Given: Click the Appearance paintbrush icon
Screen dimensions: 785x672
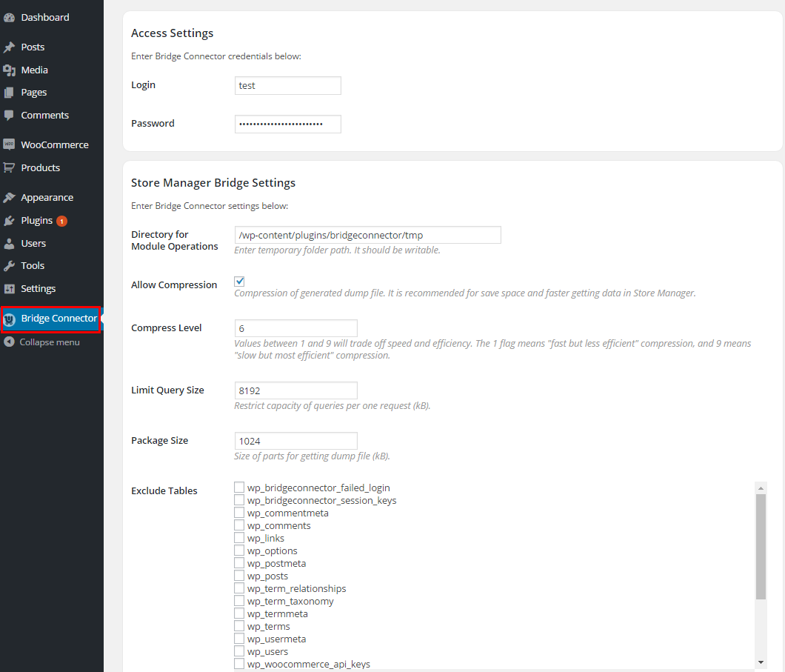Looking at the screenshot, I should point(9,198).
